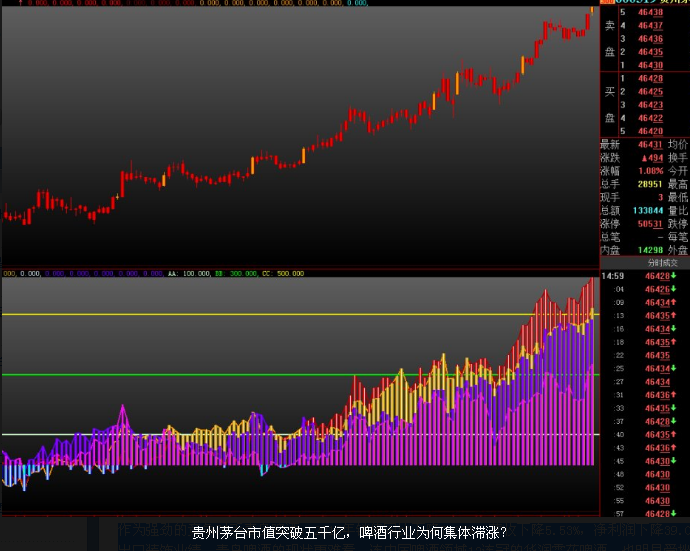Click the :52 tick price 46430
Image resolution: width=690 pixels, height=551 pixels.
(x=657, y=487)
